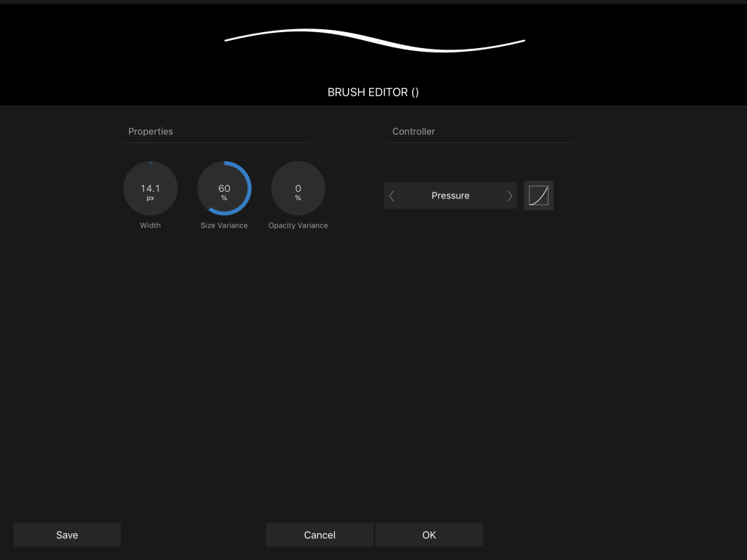Click the left chevron on Pressure selector
The image size is (747, 560).
392,195
